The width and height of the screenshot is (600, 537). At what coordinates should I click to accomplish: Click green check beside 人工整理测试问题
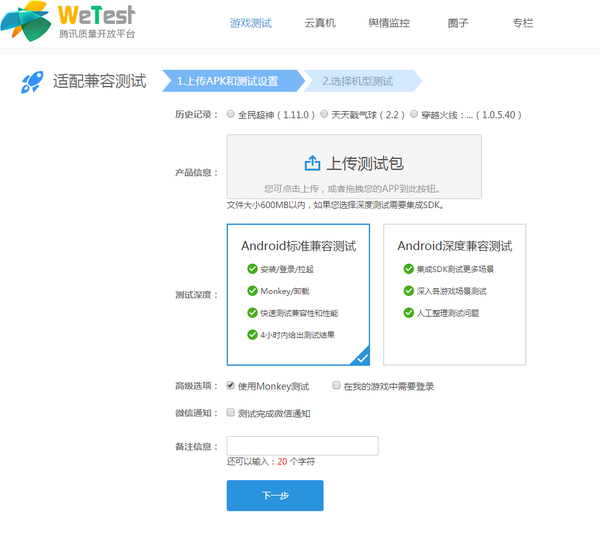(x=409, y=313)
